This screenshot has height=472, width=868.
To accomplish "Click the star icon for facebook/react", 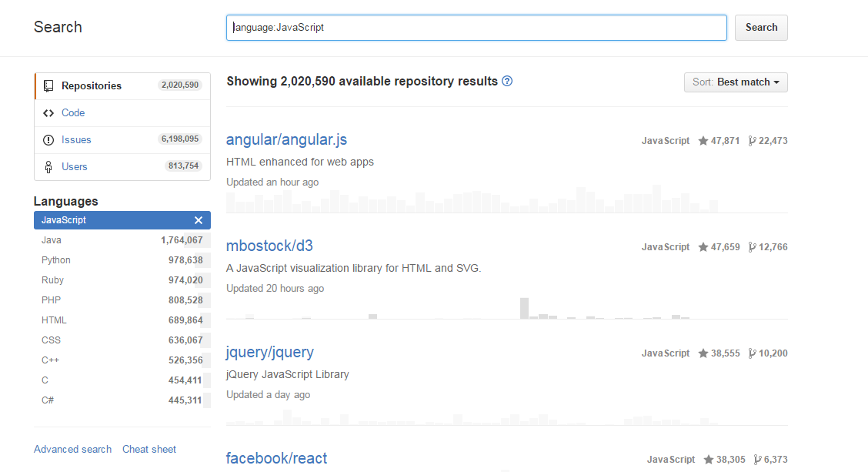I will [709, 460].
